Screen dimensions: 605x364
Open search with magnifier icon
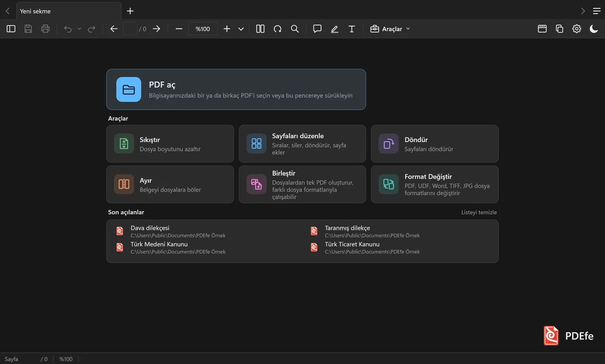295,29
